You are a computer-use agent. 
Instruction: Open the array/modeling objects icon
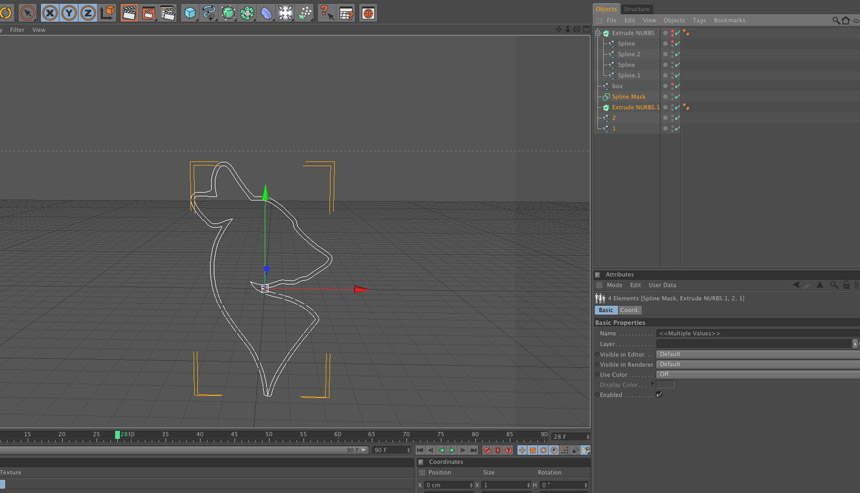pyautogui.click(x=247, y=13)
